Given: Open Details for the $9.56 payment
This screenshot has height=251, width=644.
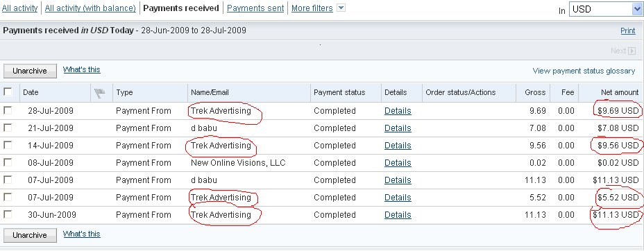Looking at the screenshot, I should click(x=398, y=145).
